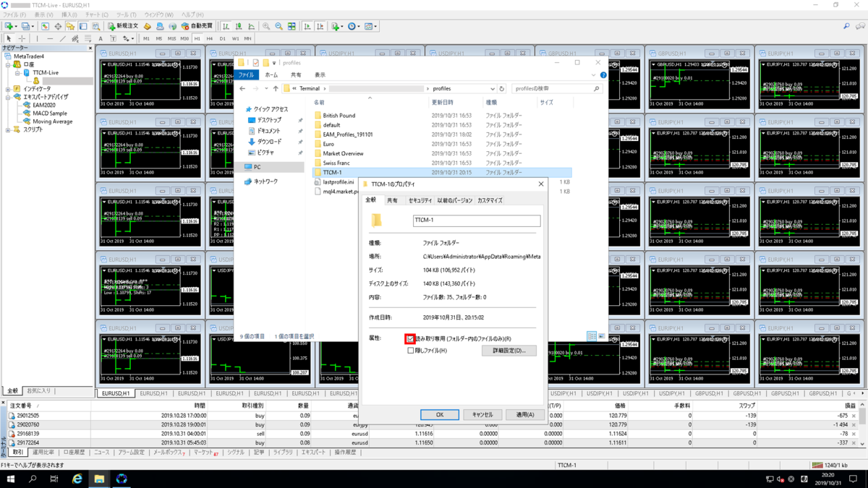868x488 pixels.
Task: Open the new chart dropdown arrow
Action: 17,26
